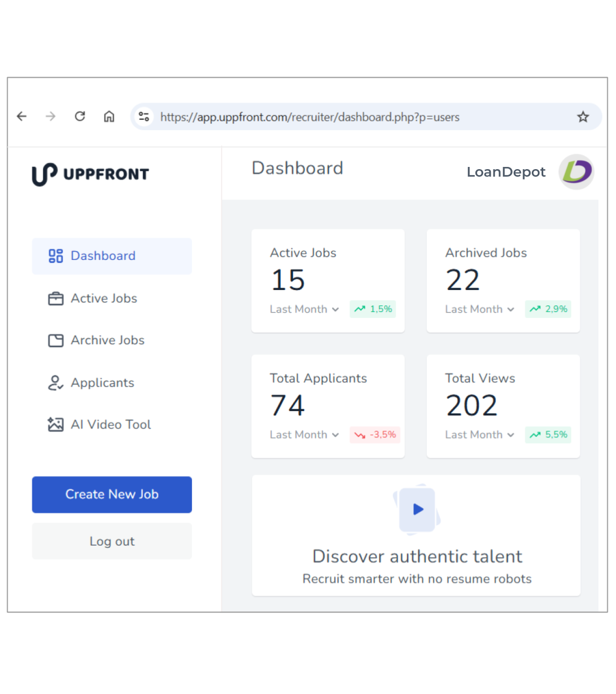The height and width of the screenshot is (694, 616).
Task: Select the Dashboard sidebar item
Action: (x=103, y=256)
